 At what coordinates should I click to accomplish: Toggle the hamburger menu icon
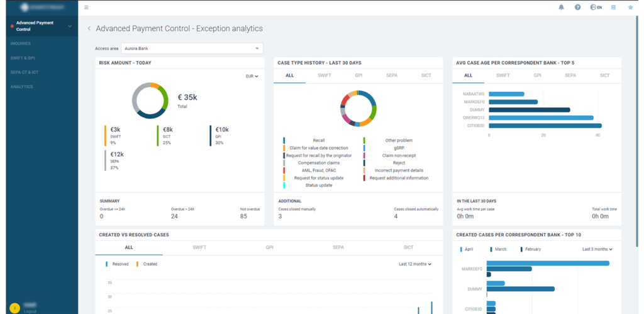click(x=86, y=8)
